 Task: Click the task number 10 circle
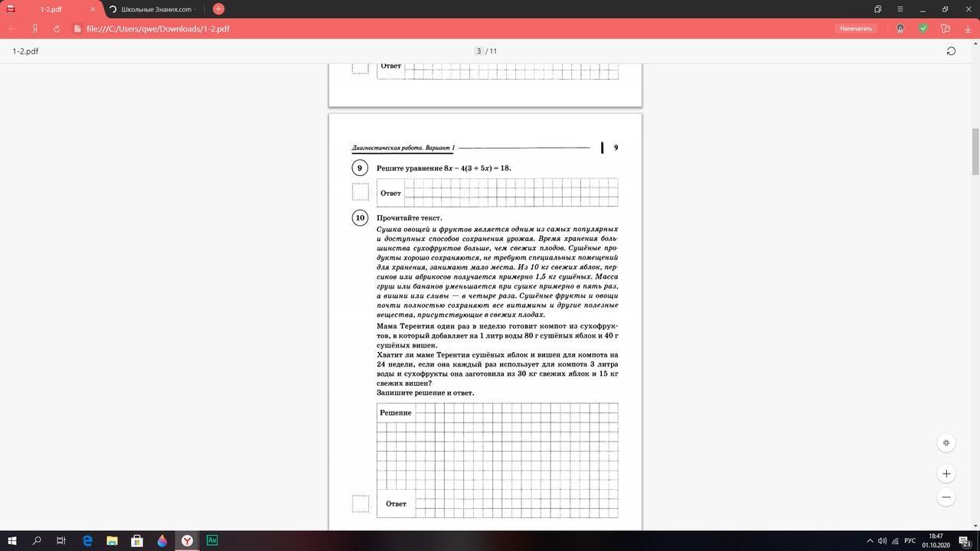(x=360, y=218)
